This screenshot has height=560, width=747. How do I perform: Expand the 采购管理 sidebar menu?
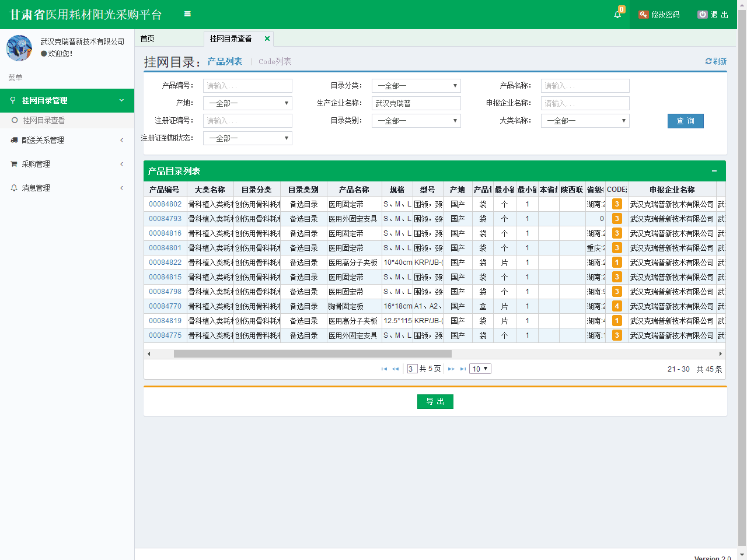click(x=67, y=164)
